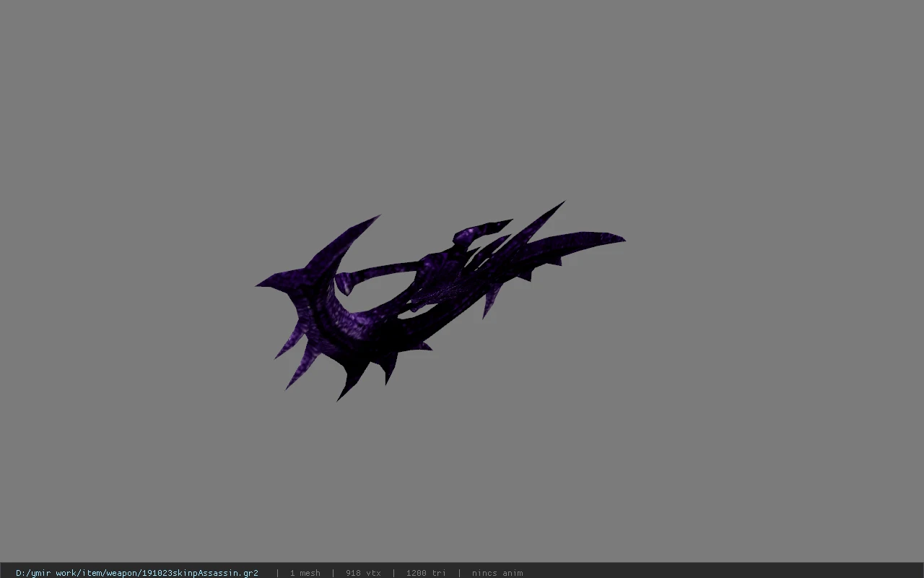This screenshot has height=578, width=924.
Task: Click the '1 mesh' status entry
Action: (x=305, y=573)
